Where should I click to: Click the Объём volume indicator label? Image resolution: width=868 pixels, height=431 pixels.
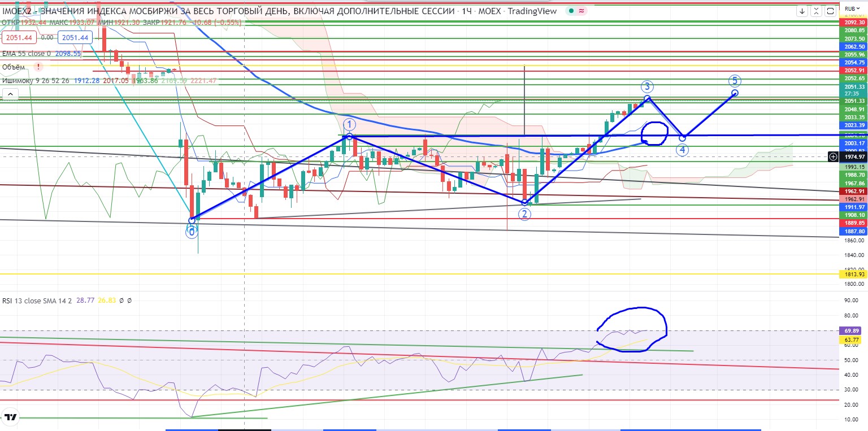pos(14,67)
